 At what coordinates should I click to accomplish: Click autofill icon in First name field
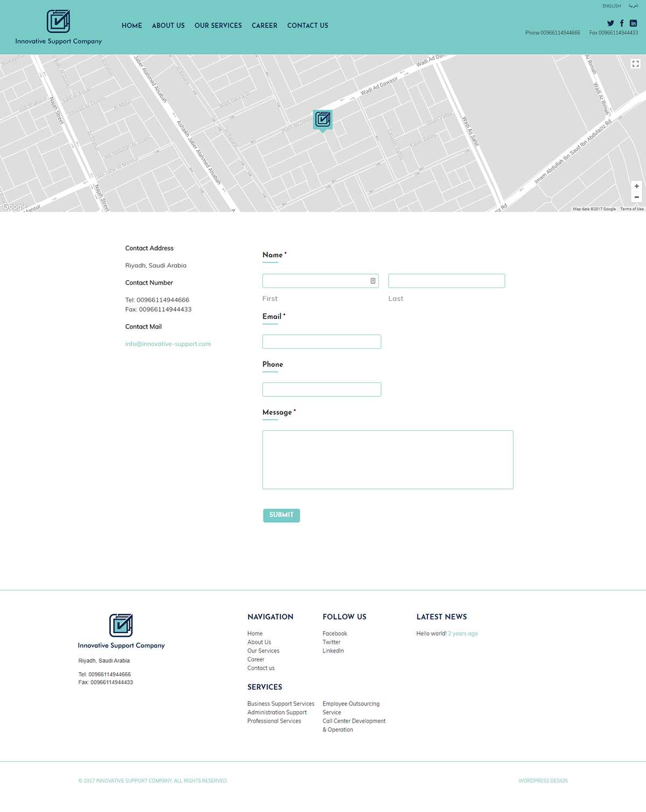[373, 281]
